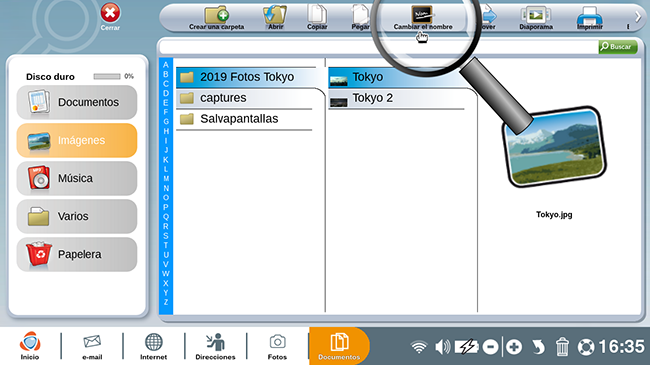Select the Copiar toolbar icon
650x365 pixels.
point(317,18)
